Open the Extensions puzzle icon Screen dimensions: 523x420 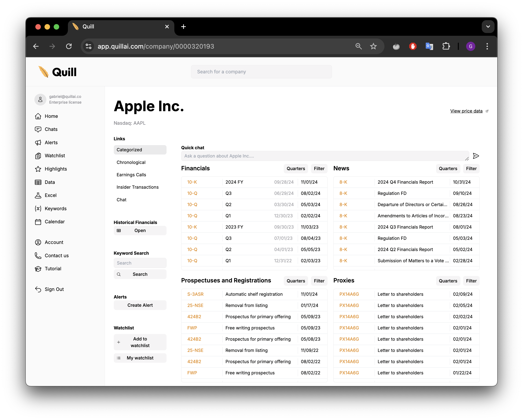click(x=446, y=46)
